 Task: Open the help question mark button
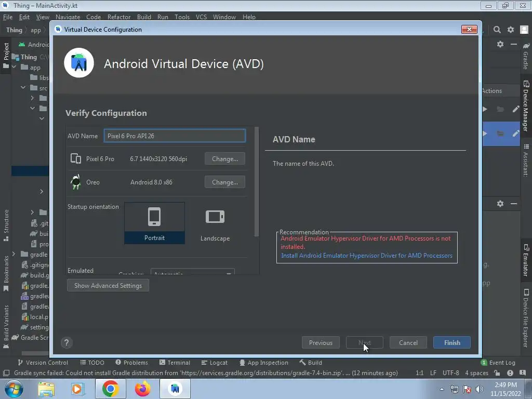coord(66,343)
